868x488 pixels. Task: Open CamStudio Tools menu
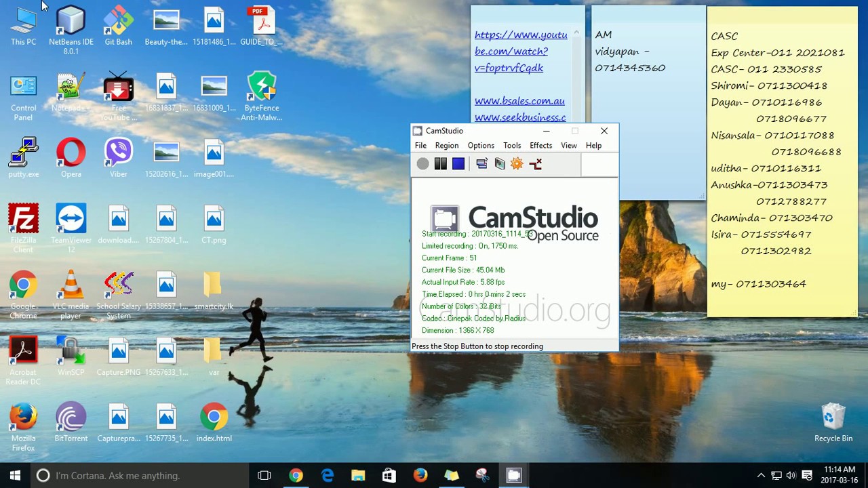pyautogui.click(x=512, y=146)
